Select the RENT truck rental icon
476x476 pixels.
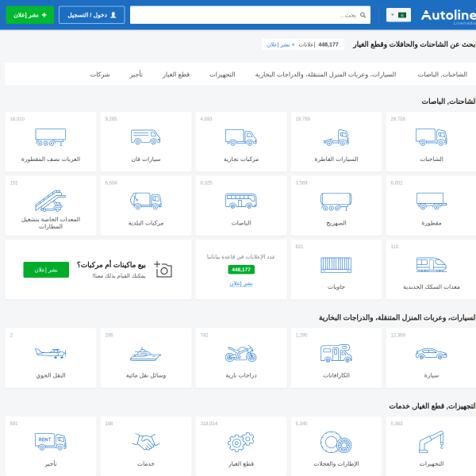[x=51, y=442]
